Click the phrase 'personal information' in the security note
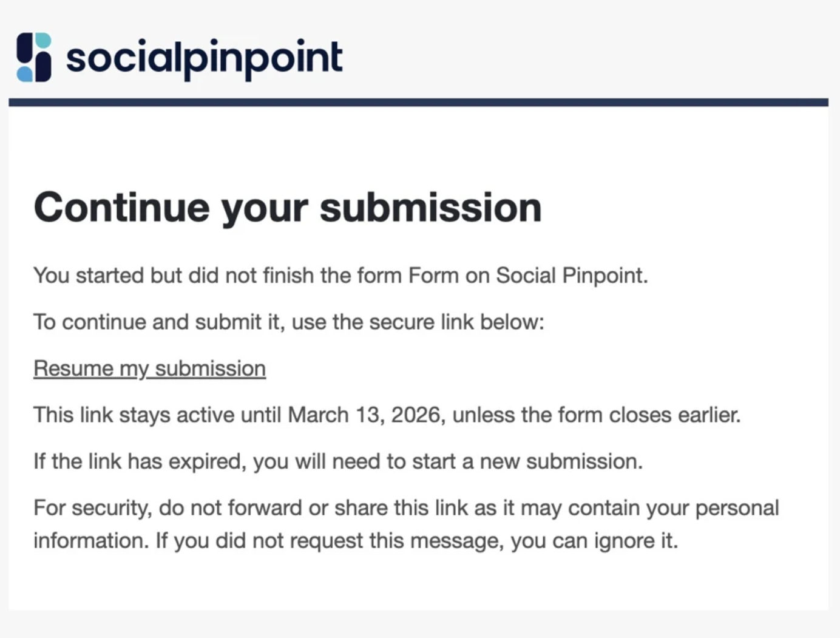 (736, 508)
